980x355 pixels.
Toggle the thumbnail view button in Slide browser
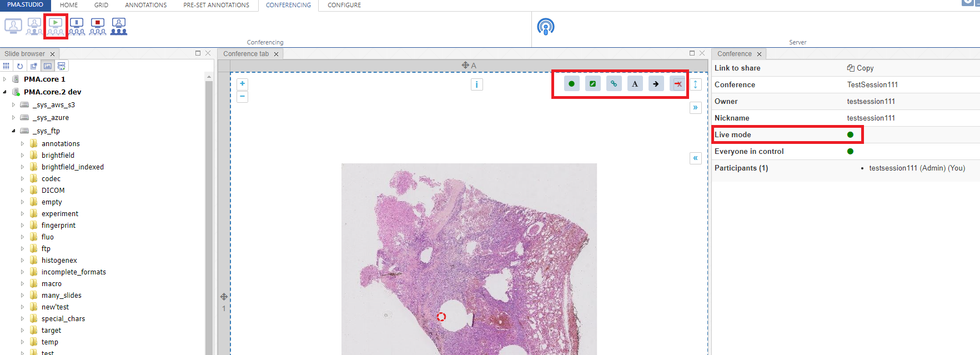pos(48,66)
